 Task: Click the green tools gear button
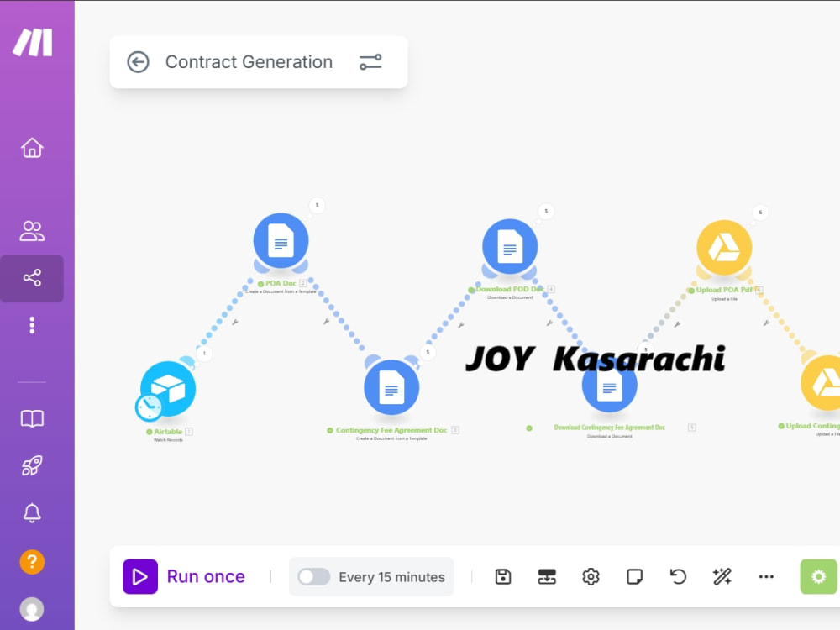[818, 577]
